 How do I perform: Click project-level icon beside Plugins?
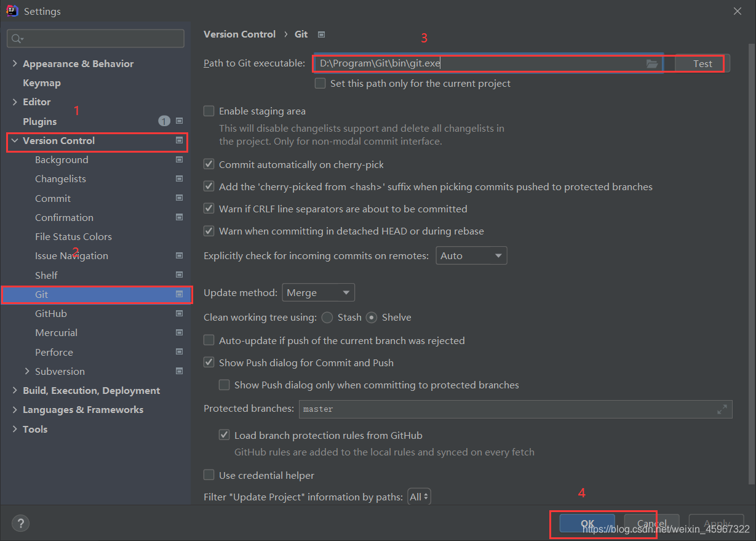coord(180,121)
